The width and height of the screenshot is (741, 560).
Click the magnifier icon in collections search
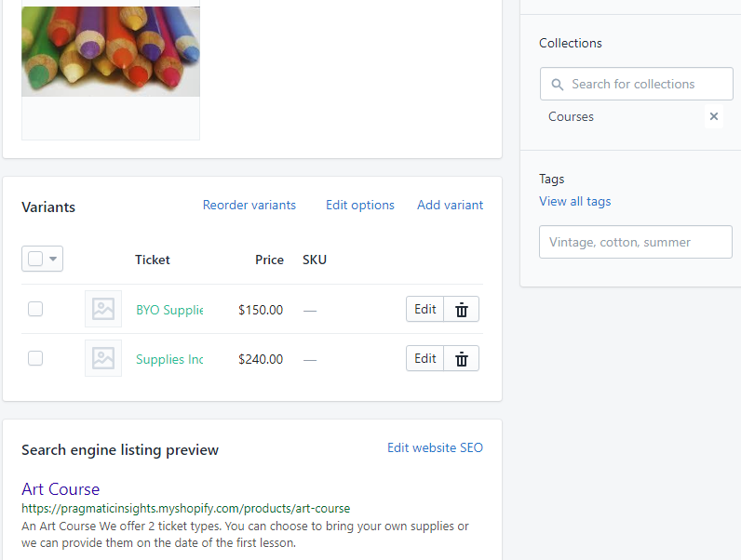pos(558,85)
